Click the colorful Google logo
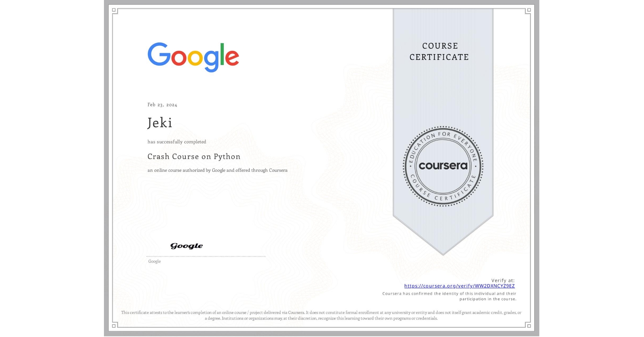The height and width of the screenshot is (337, 644). click(193, 57)
